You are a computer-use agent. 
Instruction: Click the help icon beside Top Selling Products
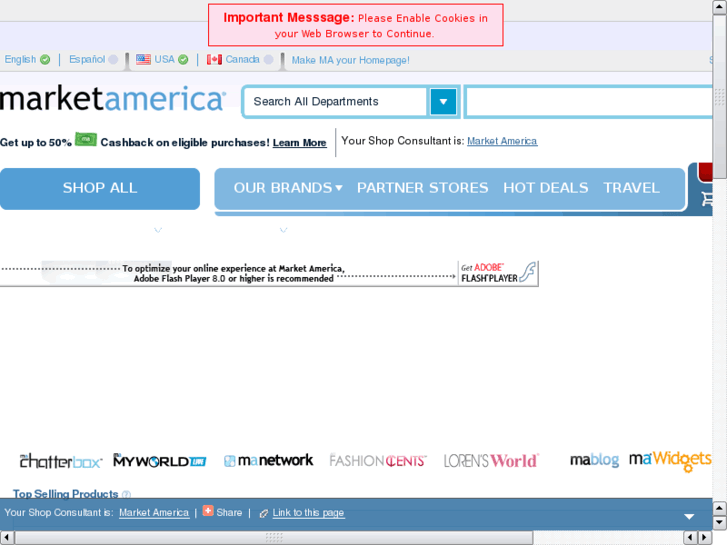[126, 494]
